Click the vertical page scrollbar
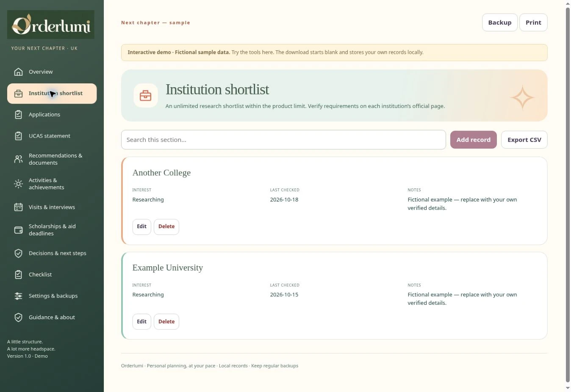The width and height of the screenshot is (571, 392). 568,195
